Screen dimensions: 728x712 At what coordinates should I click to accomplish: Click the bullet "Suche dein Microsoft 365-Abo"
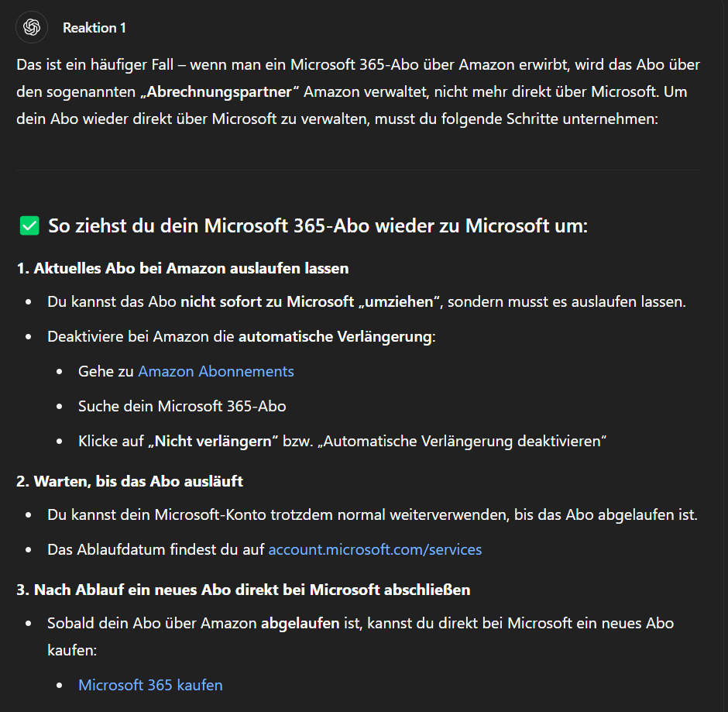[182, 406]
